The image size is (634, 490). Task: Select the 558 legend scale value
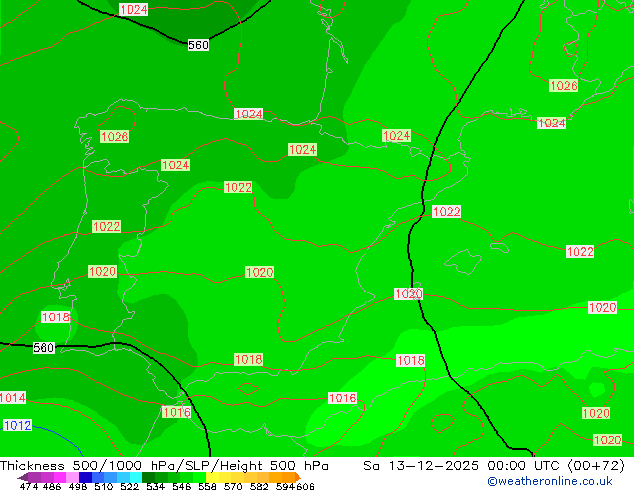207,486
